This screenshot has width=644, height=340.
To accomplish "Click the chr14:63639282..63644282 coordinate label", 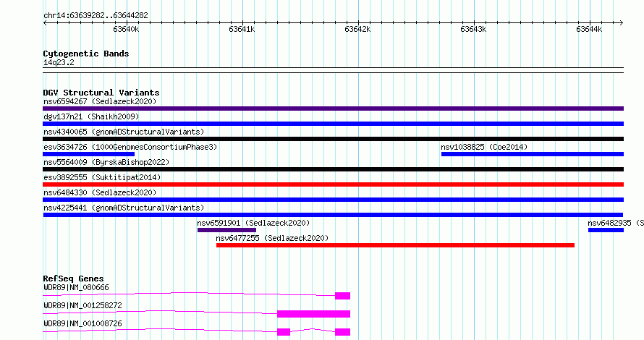I will pyautogui.click(x=96, y=15).
